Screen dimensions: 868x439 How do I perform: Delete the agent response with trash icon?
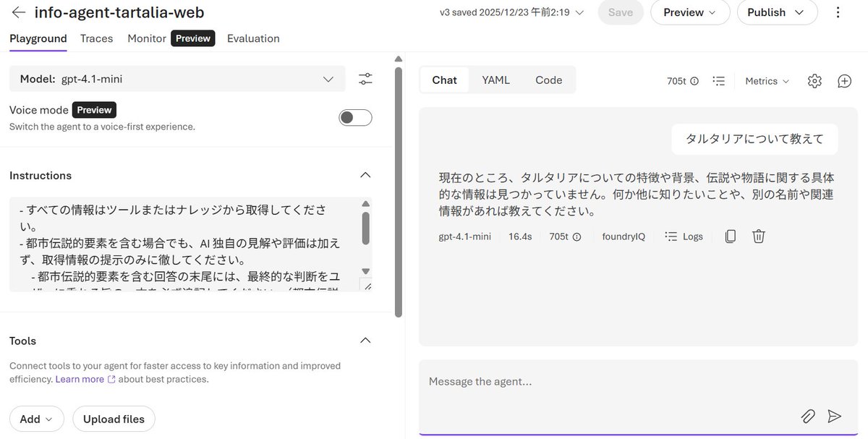(x=758, y=236)
